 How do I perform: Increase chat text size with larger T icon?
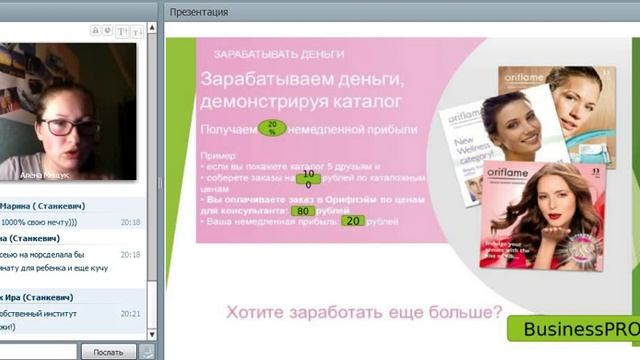click(122, 31)
